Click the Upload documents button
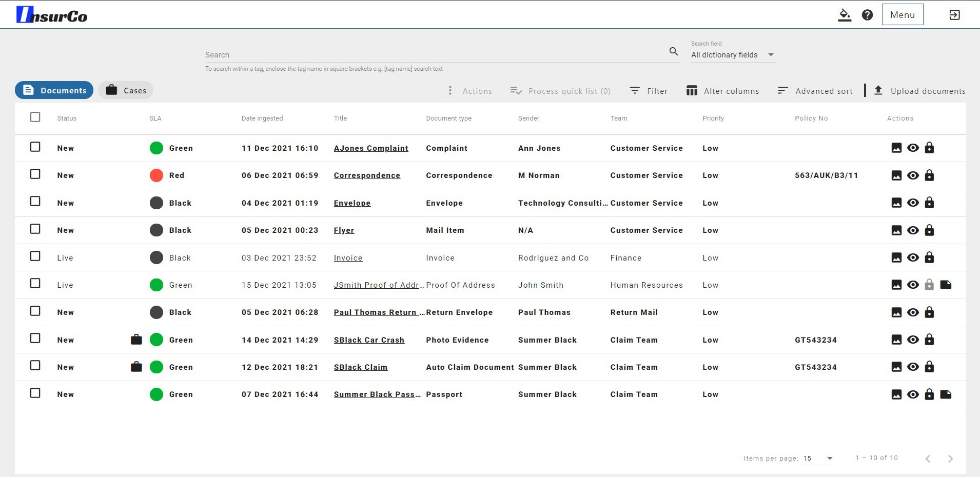The image size is (980, 477). click(920, 91)
